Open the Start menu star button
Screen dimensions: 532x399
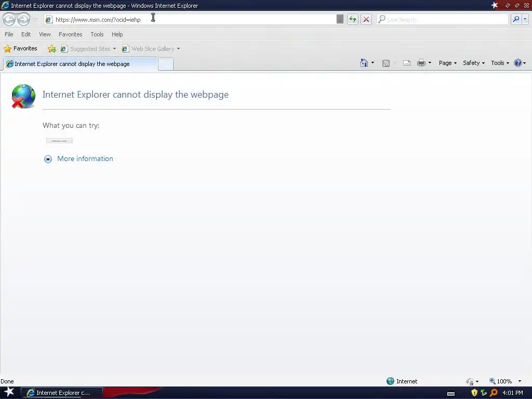pyautogui.click(x=9, y=392)
